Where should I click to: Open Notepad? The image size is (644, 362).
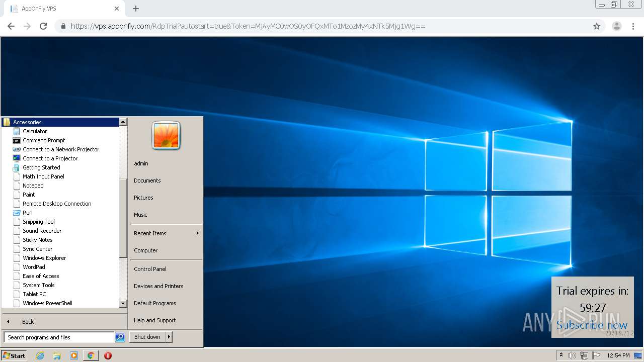coord(33,186)
